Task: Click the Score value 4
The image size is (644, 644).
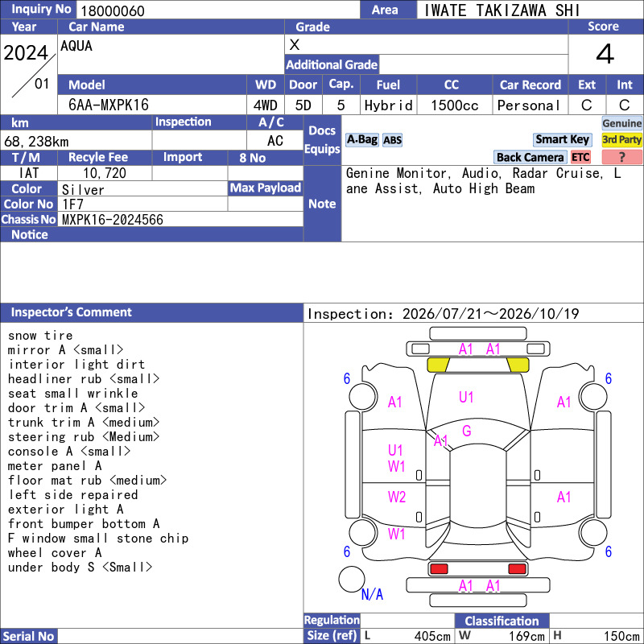Action: coord(605,54)
